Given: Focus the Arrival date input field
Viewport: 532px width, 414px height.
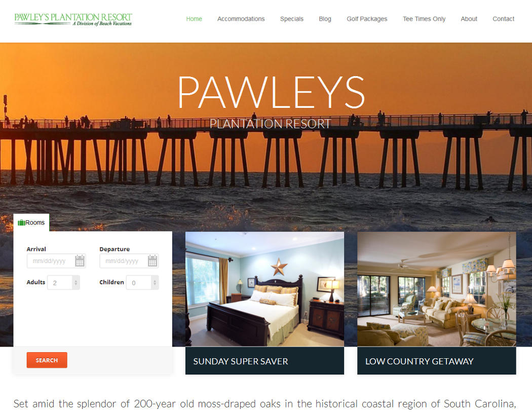Looking at the screenshot, I should coord(56,261).
